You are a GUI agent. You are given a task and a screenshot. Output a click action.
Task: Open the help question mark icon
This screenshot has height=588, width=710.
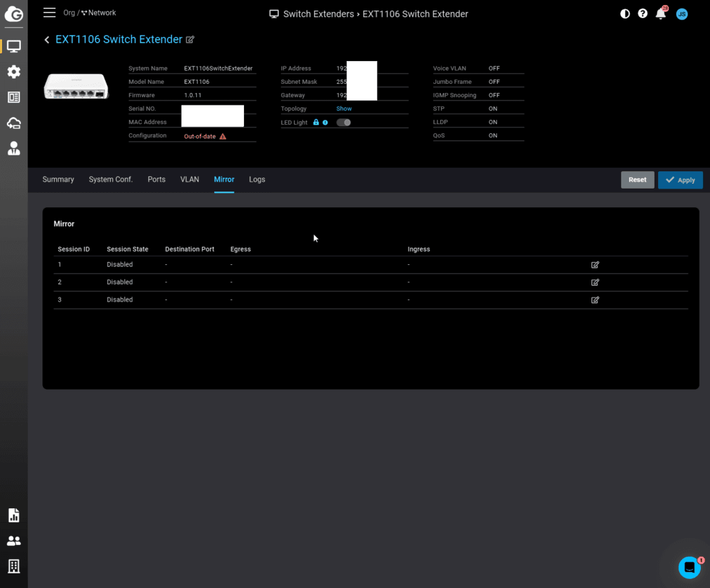[x=643, y=14]
